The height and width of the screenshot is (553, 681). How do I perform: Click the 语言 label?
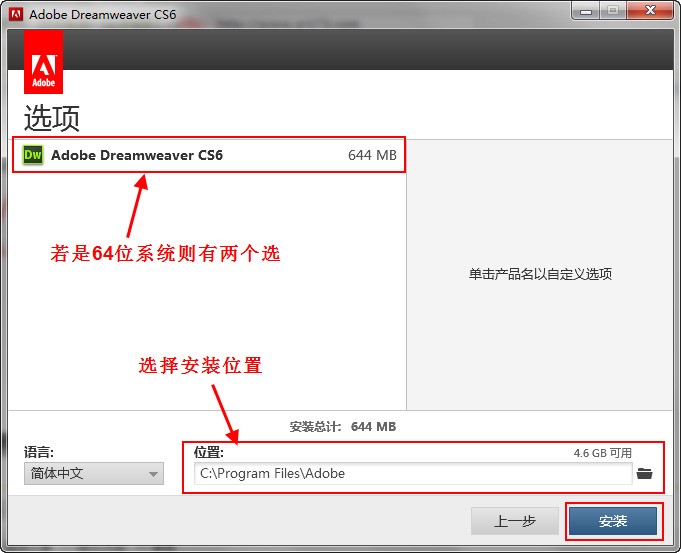(39, 452)
